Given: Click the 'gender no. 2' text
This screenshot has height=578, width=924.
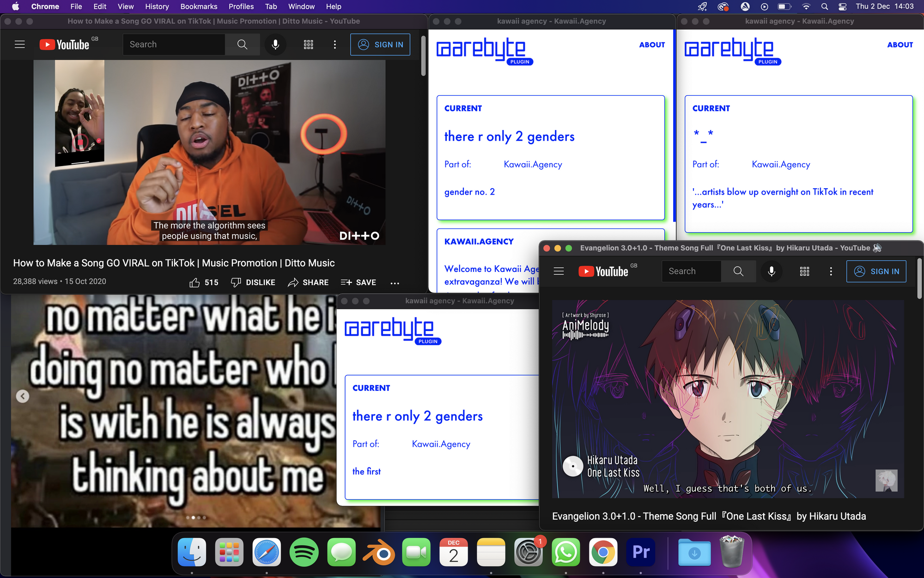Looking at the screenshot, I should click(x=469, y=192).
